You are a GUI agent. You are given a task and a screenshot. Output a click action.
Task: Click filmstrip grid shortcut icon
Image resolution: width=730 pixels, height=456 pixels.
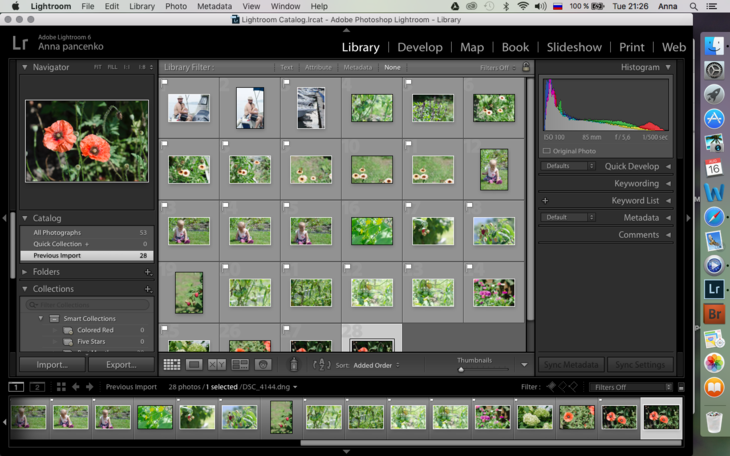[x=61, y=387]
